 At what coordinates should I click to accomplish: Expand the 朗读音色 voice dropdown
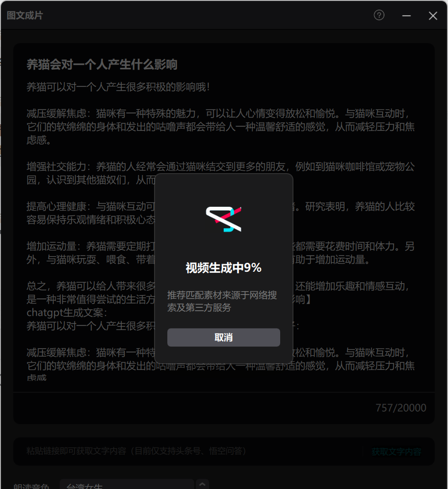[127, 485]
